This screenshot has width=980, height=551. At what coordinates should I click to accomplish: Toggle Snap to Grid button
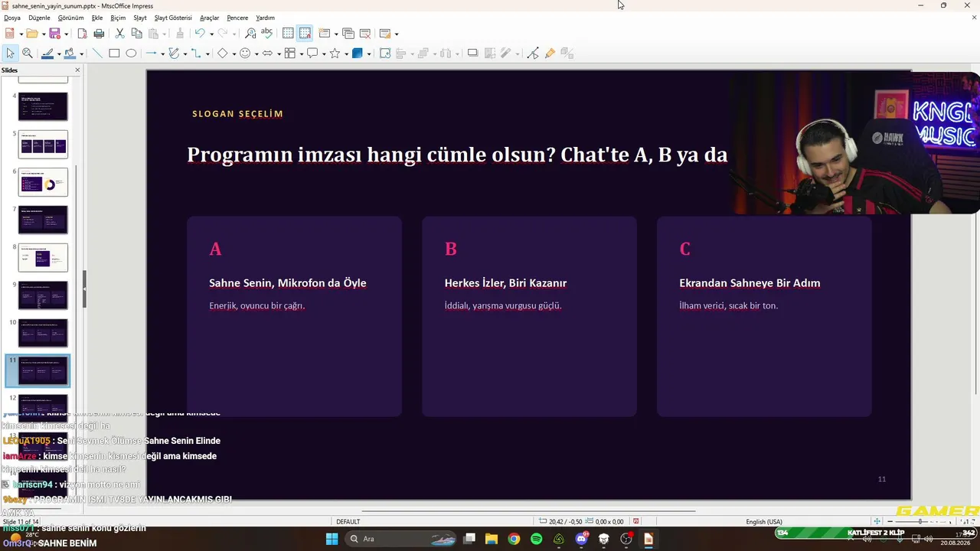305,34
